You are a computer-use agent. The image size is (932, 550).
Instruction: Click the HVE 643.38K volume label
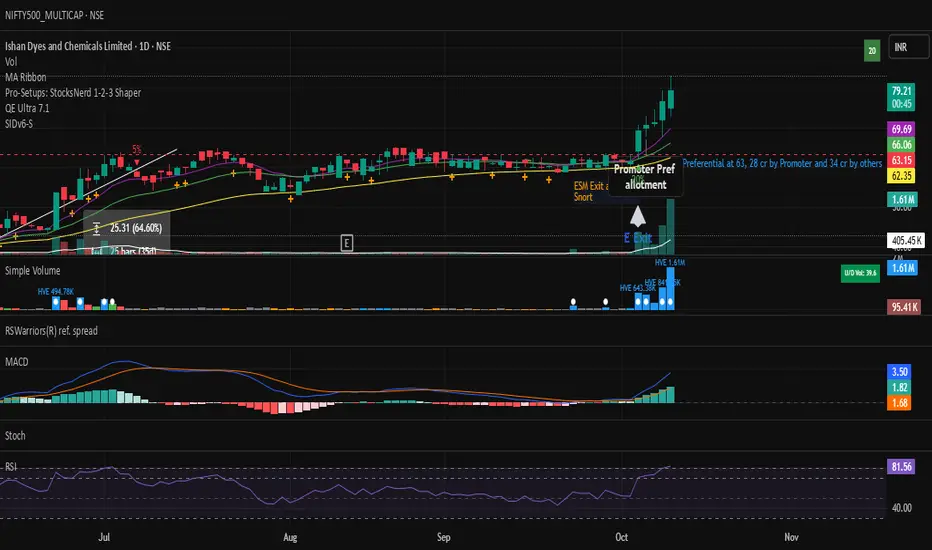click(637, 288)
